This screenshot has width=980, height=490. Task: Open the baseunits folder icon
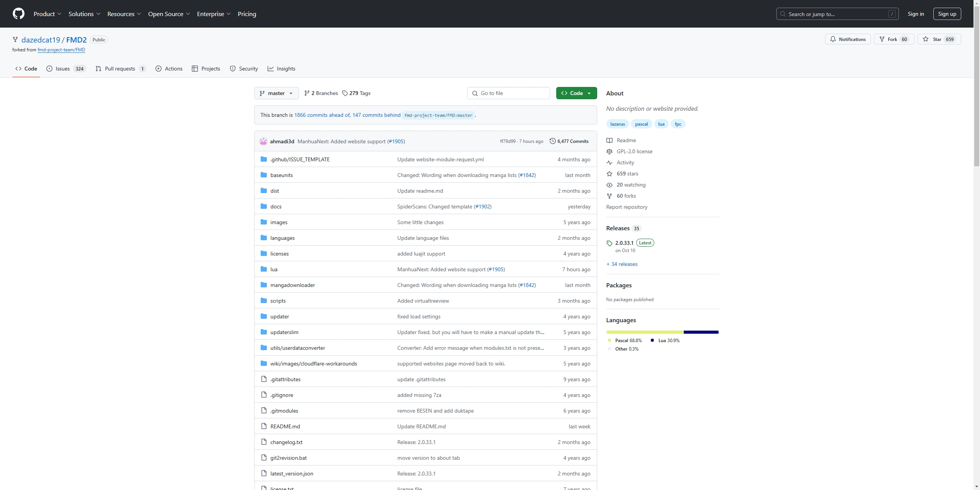(x=264, y=175)
